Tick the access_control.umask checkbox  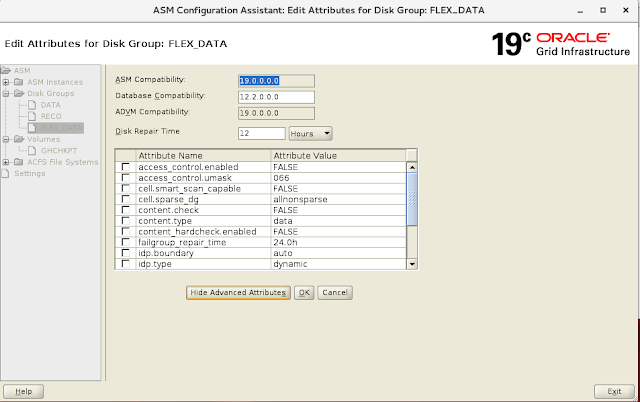(125, 178)
